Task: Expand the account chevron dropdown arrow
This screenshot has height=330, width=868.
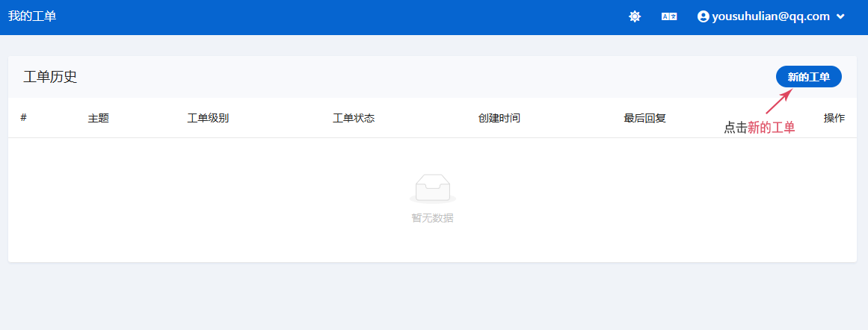Action: pos(840,16)
